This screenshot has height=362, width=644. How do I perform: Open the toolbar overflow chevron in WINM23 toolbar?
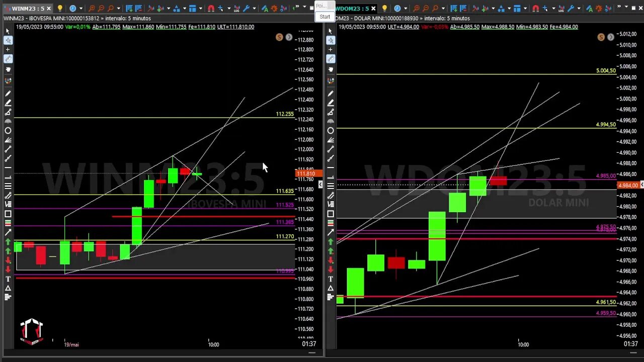(297, 6)
